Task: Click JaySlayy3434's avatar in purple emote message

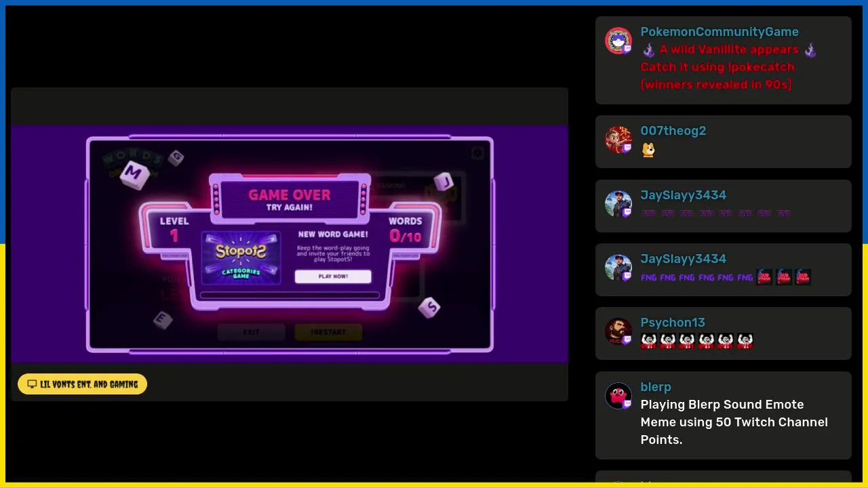Action: [618, 204]
